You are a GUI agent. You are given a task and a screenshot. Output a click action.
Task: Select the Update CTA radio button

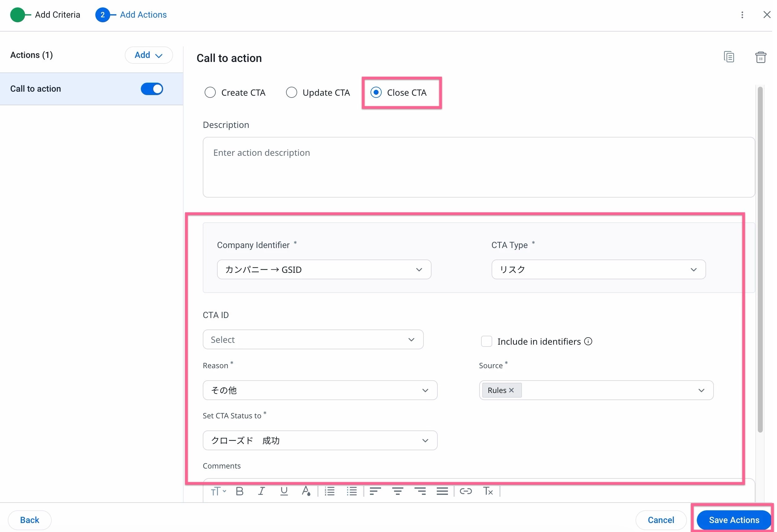(x=291, y=92)
